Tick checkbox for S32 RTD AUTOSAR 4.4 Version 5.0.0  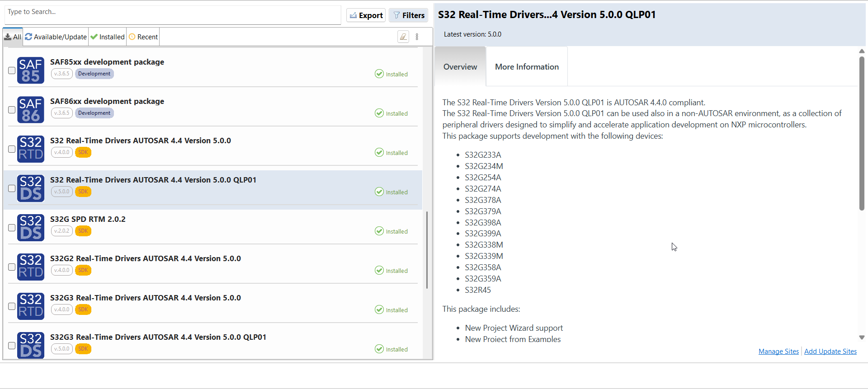click(x=12, y=149)
